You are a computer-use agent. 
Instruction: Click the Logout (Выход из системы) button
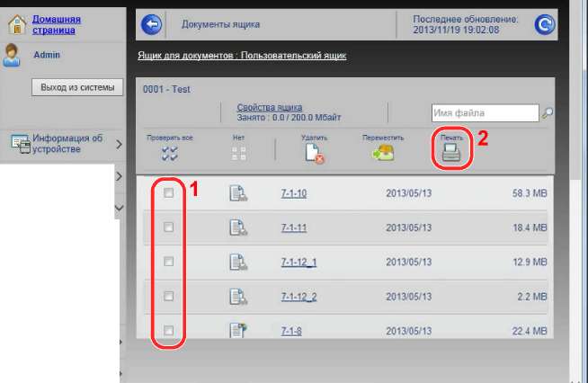pos(77,87)
